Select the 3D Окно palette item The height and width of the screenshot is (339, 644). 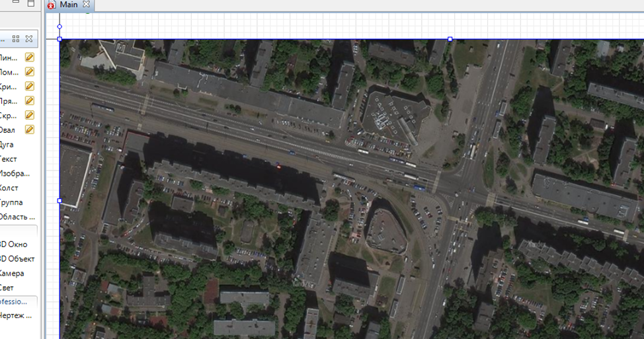[15, 244]
